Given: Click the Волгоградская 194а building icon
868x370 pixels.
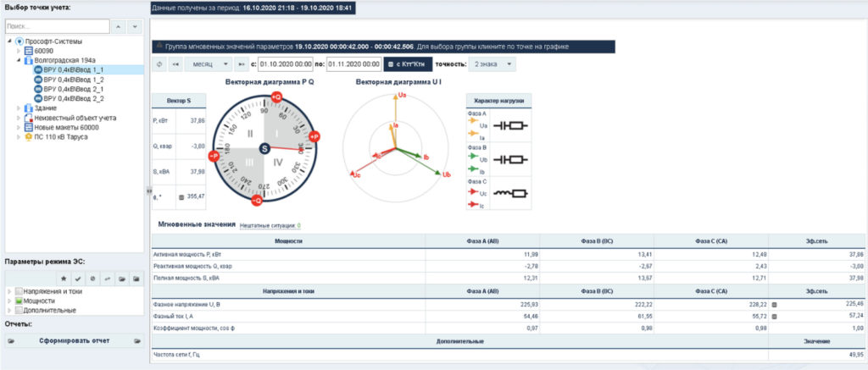Looking at the screenshot, I should click(x=29, y=60).
